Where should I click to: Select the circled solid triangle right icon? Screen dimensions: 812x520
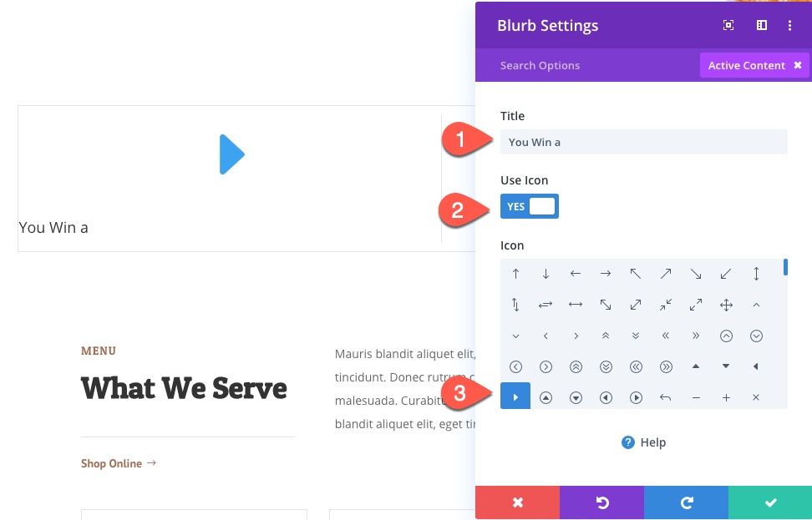pyautogui.click(x=636, y=398)
